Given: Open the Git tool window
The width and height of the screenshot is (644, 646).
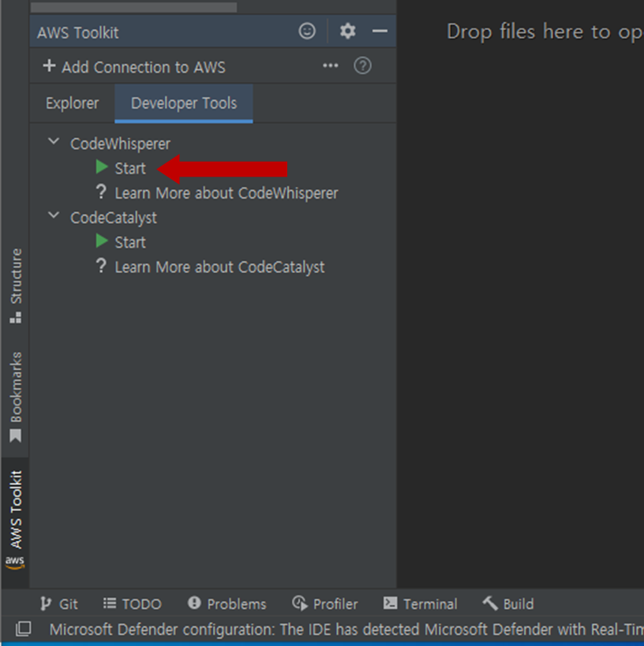Looking at the screenshot, I should click(x=59, y=603).
